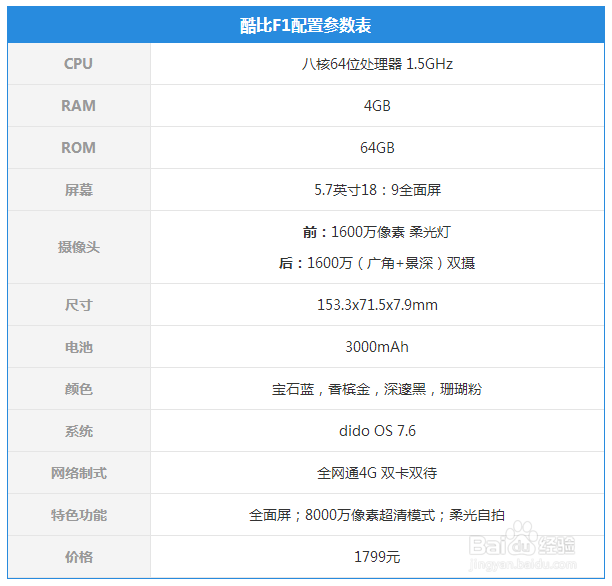
Task: Select the features 全面屏；8000万像素超清模式；柔光自拍
Action: 377,515
